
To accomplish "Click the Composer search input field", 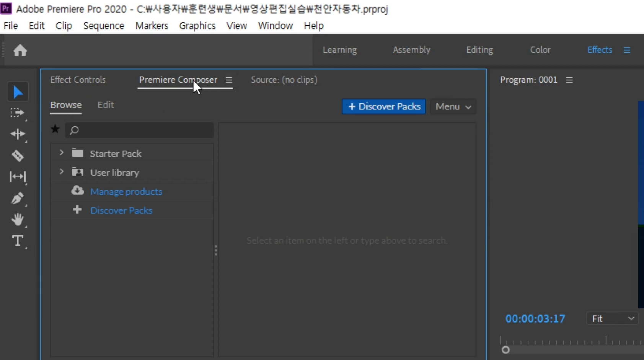I will click(x=139, y=130).
